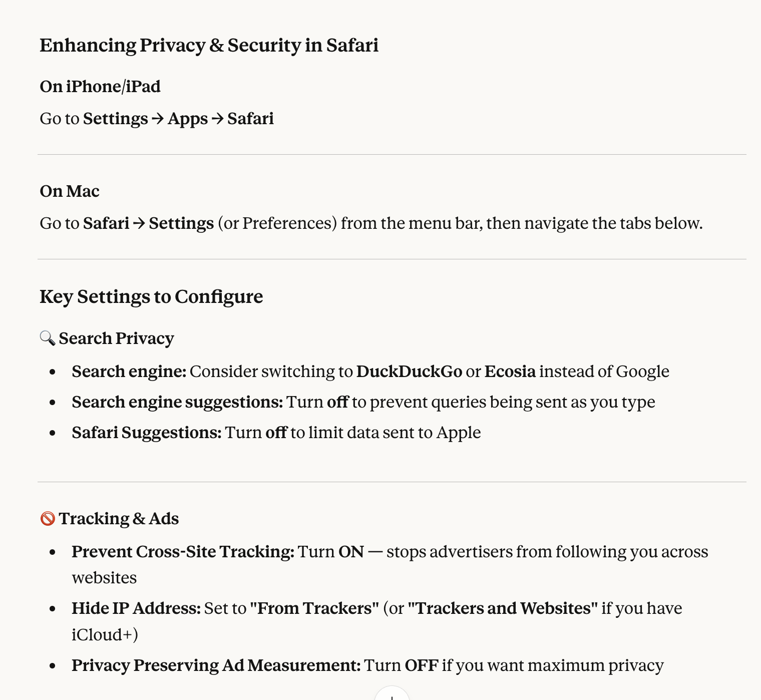The image size is (761, 700).
Task: Click the scroll-to-bottom arrow button
Action: coord(392,695)
